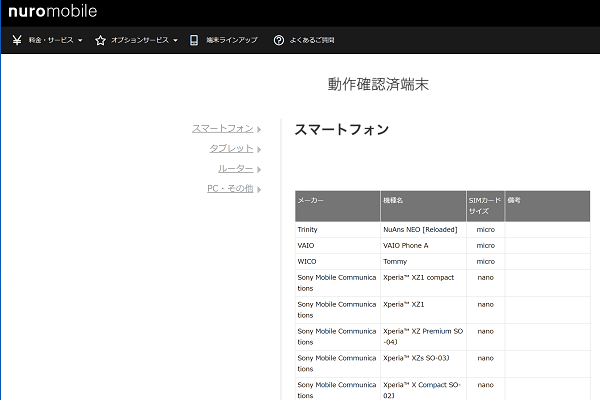Go to the PC・その他 sidebar link
The height and width of the screenshot is (400, 600).
[230, 188]
